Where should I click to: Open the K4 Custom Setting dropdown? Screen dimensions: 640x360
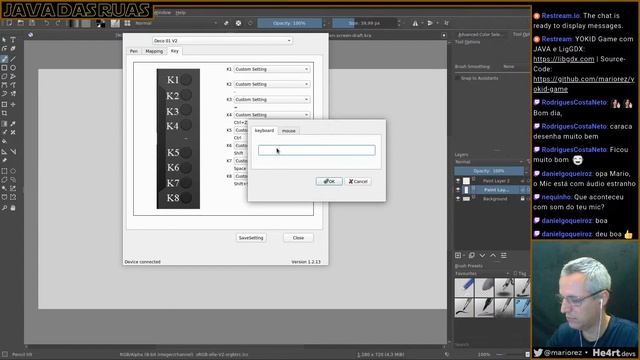[271, 115]
